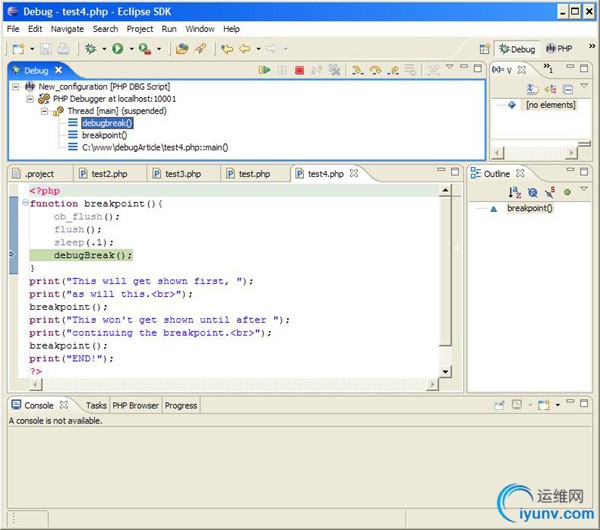Select breakpoint() in the Outline view
600x530 pixels.
[530, 208]
